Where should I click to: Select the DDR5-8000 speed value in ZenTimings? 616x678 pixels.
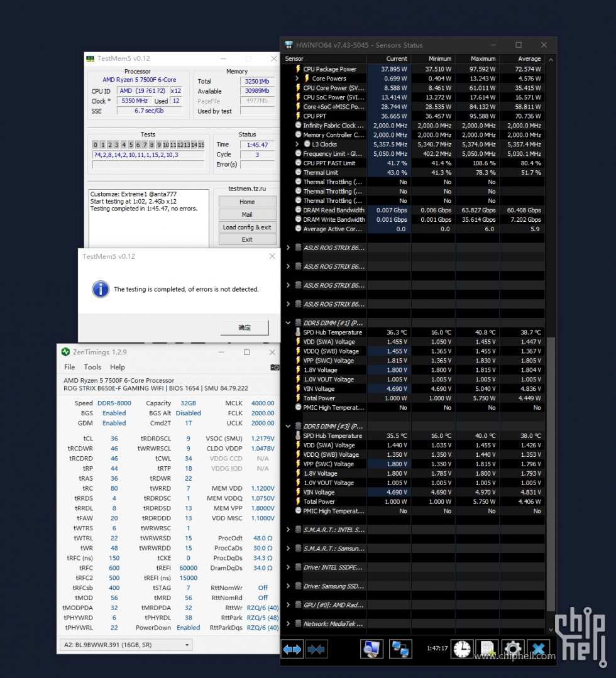(x=114, y=403)
